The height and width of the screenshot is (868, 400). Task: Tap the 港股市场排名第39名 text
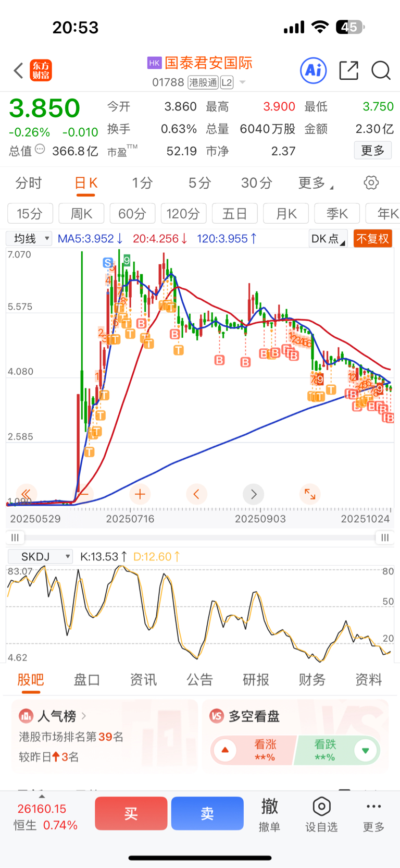[71, 737]
